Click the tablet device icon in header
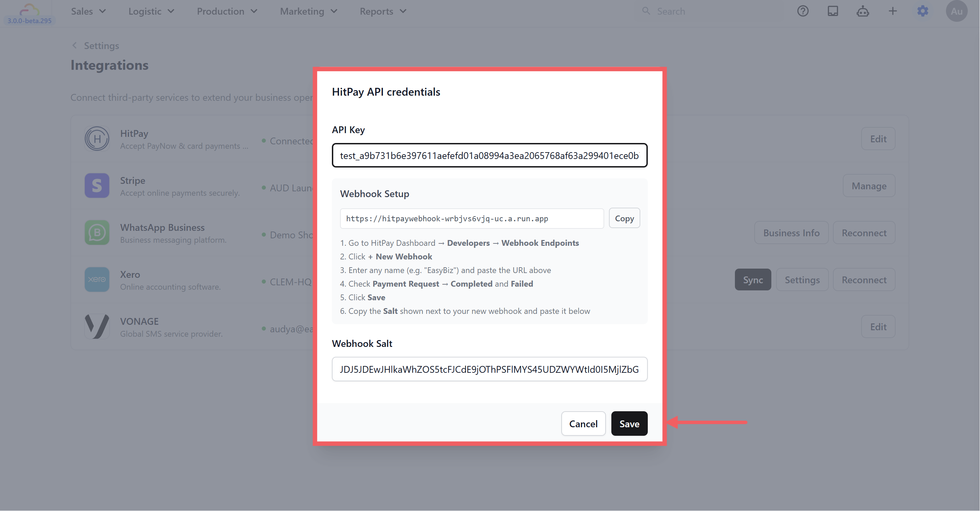980x511 pixels. pyautogui.click(x=833, y=12)
